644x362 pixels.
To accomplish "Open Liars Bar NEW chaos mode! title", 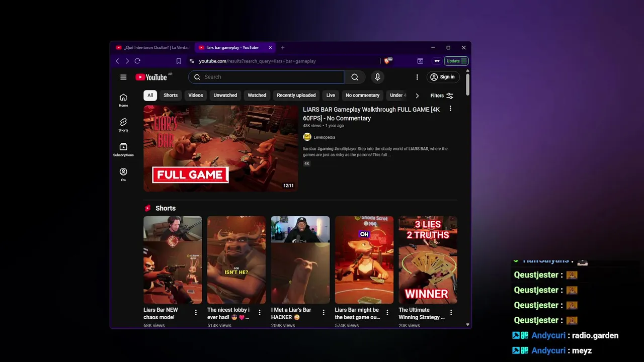I will (x=160, y=313).
